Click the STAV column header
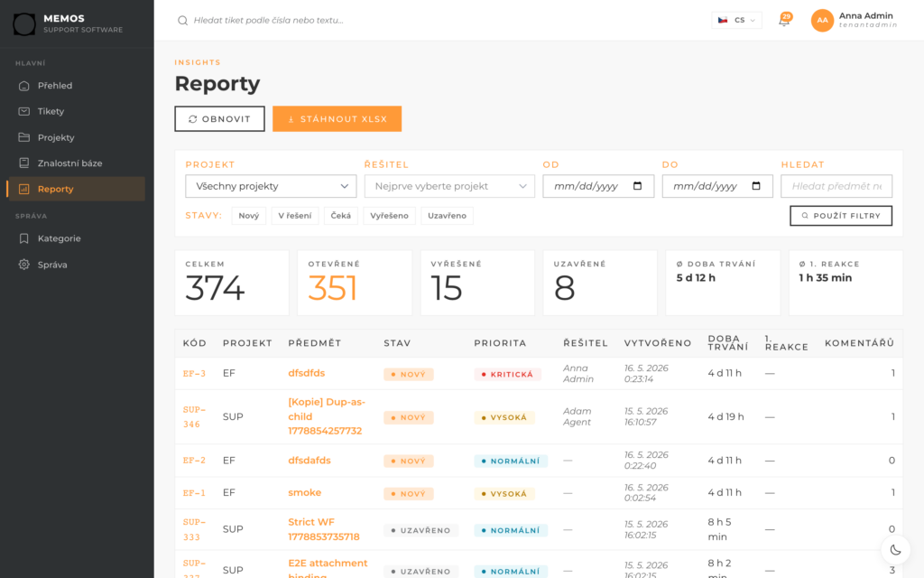This screenshot has height=578, width=924. 397,343
